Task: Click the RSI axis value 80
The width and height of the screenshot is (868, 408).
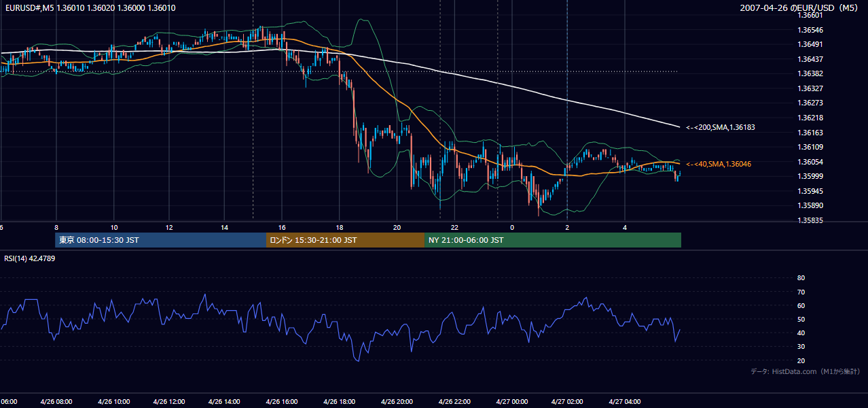Action: point(801,278)
